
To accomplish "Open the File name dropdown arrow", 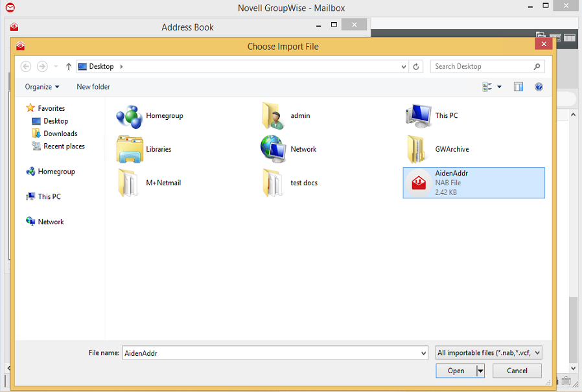I will click(x=423, y=353).
